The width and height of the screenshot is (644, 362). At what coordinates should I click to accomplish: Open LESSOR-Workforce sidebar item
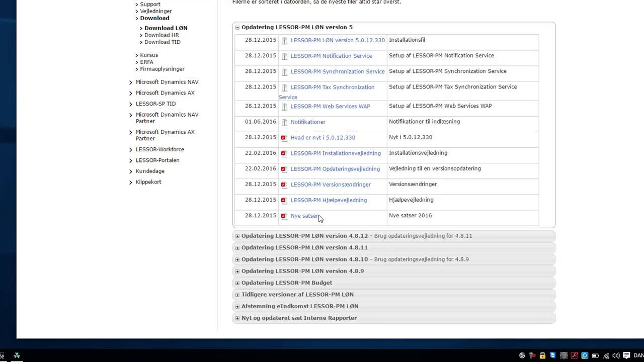[x=159, y=149]
